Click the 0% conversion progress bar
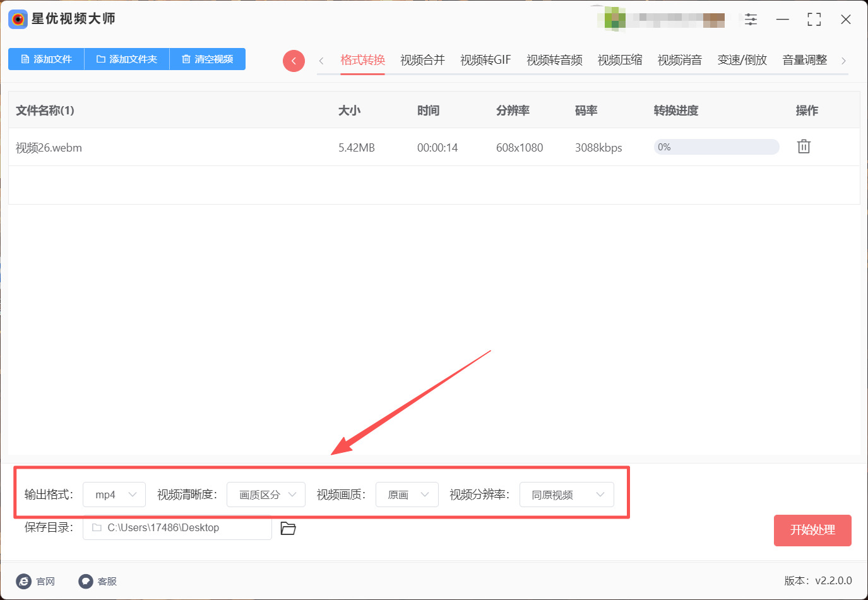 716,147
